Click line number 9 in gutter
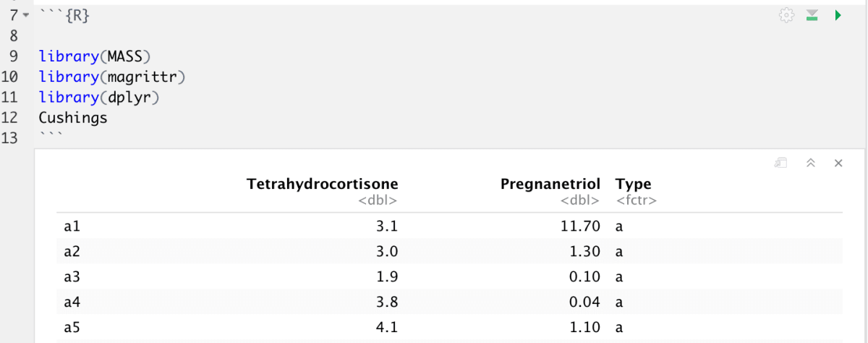Image resolution: width=868 pixels, height=343 pixels. coord(14,56)
